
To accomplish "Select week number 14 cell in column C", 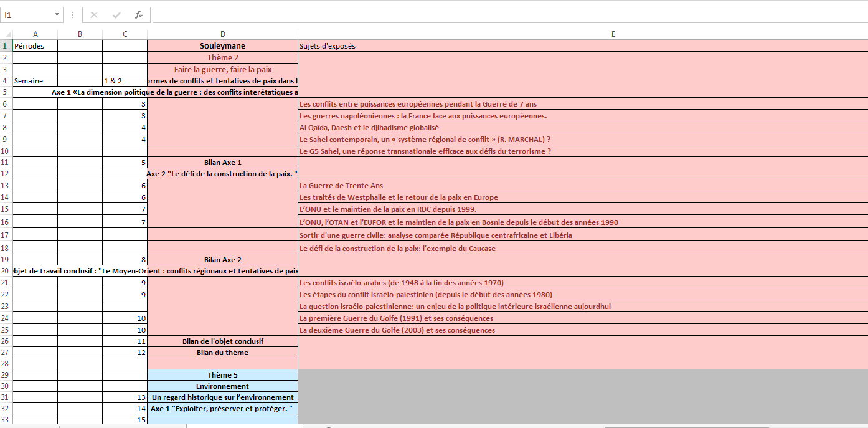I will tap(125, 409).
